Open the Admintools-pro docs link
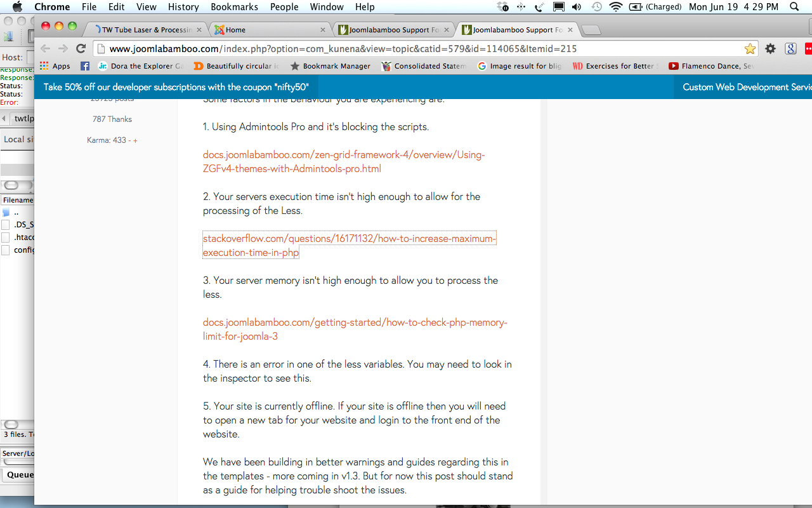The width and height of the screenshot is (812, 508). (344, 162)
